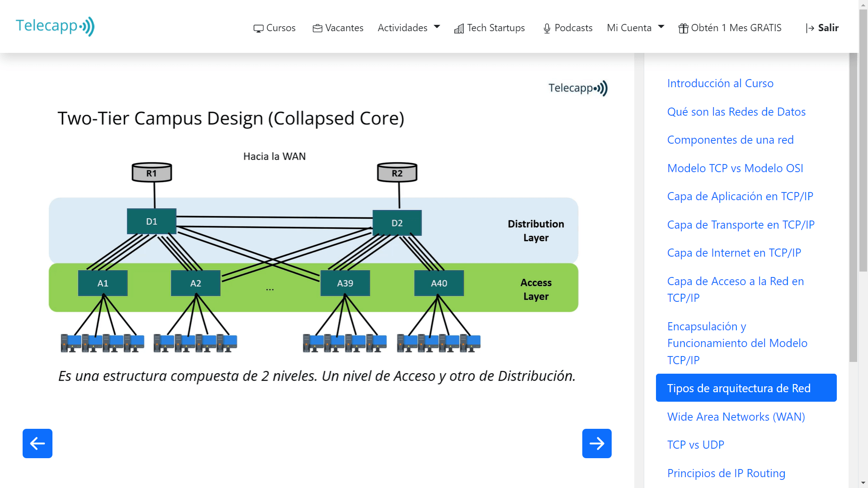Click the Telecapp logo
Screen dimensions: 868x488
54,26
